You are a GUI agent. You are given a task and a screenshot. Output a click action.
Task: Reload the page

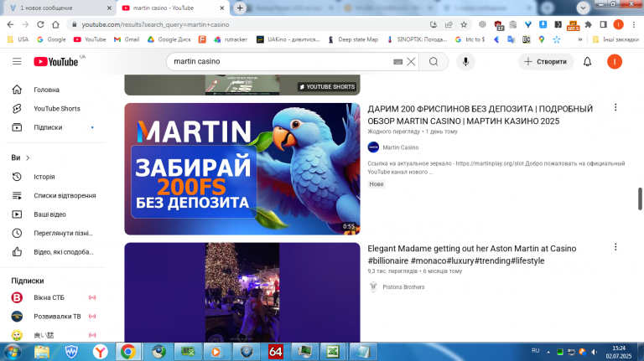[x=40, y=24]
